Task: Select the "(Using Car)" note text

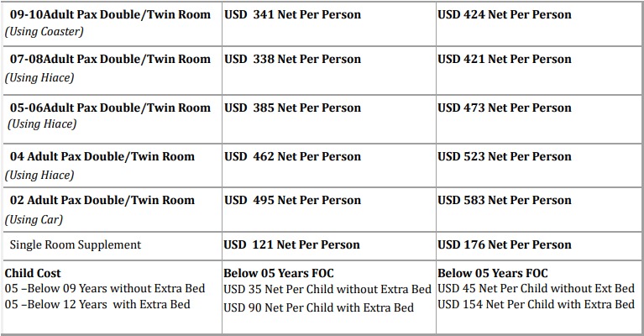Action: pyautogui.click(x=34, y=220)
